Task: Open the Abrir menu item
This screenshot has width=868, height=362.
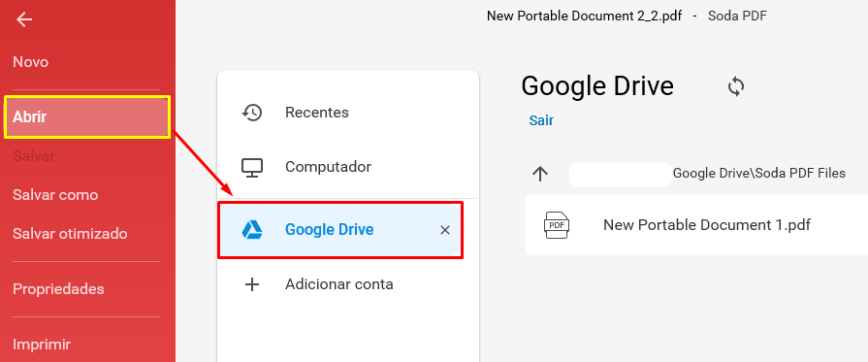Action: 87,117
